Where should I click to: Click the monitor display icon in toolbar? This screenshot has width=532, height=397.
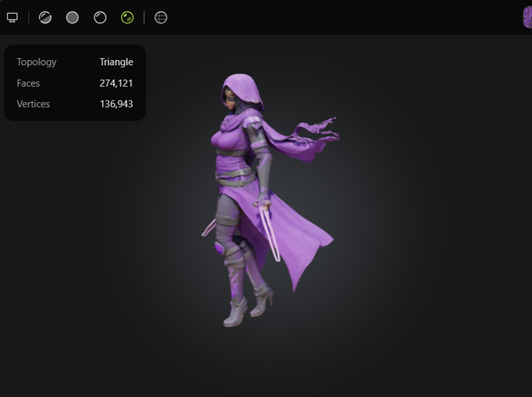click(12, 18)
